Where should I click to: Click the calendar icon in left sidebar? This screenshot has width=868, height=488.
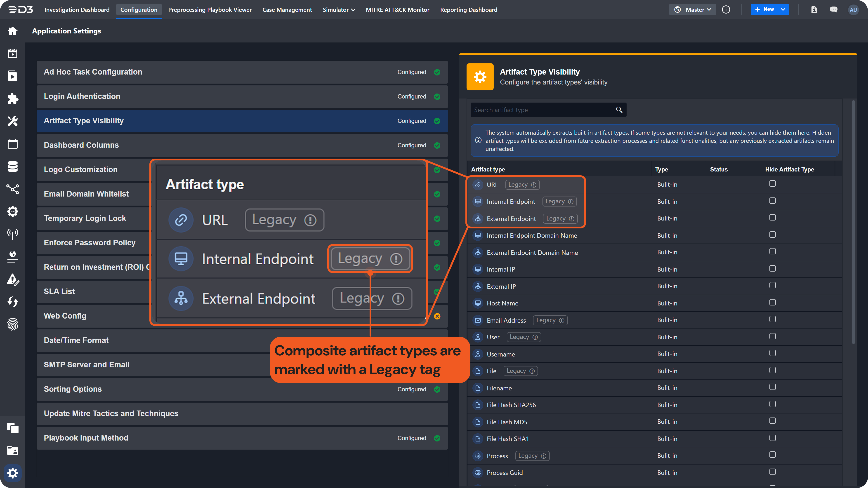(x=12, y=144)
